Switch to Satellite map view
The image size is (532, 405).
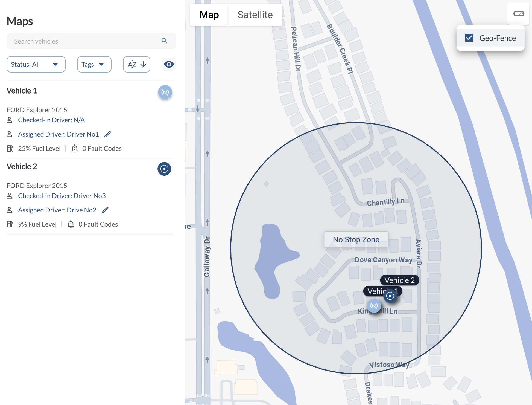tap(255, 15)
